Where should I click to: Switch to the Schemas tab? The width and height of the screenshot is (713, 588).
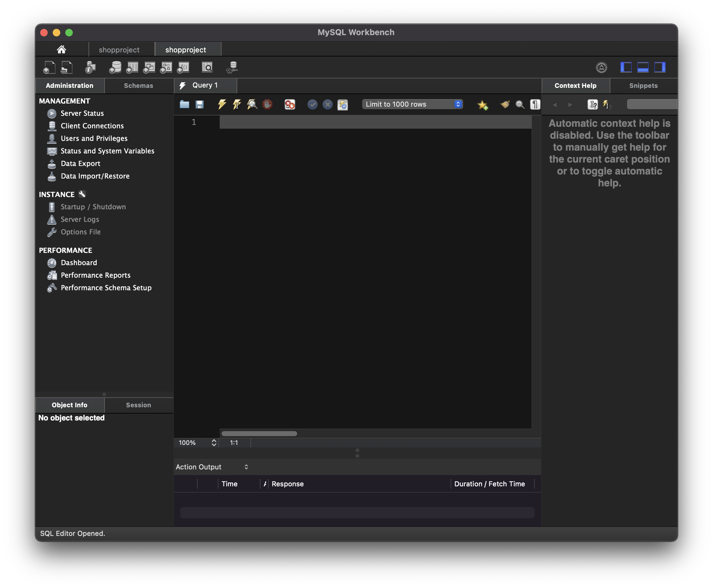138,86
